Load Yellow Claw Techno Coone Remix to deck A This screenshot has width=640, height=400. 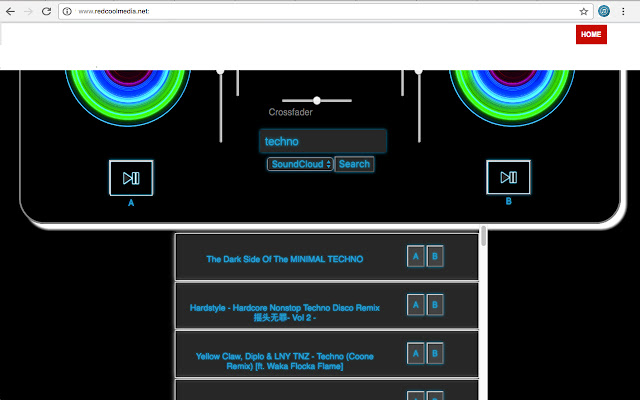pyautogui.click(x=416, y=353)
